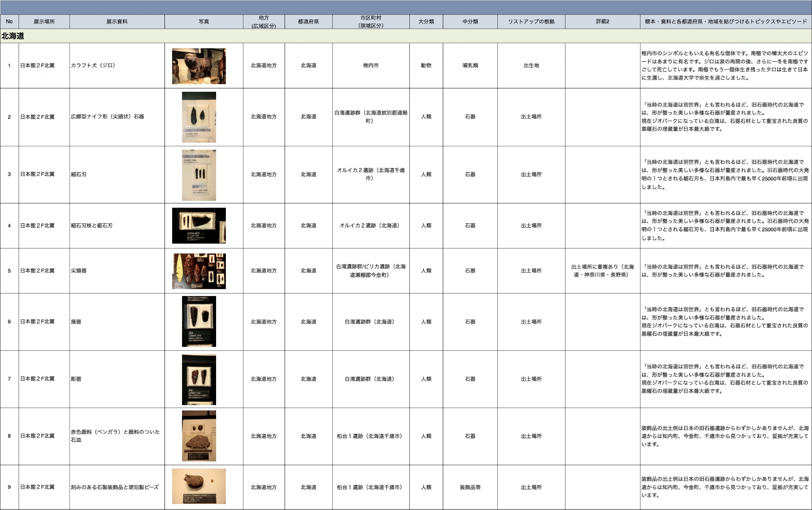Click the 北海道 section heading row
The image size is (812, 510).
[13, 36]
